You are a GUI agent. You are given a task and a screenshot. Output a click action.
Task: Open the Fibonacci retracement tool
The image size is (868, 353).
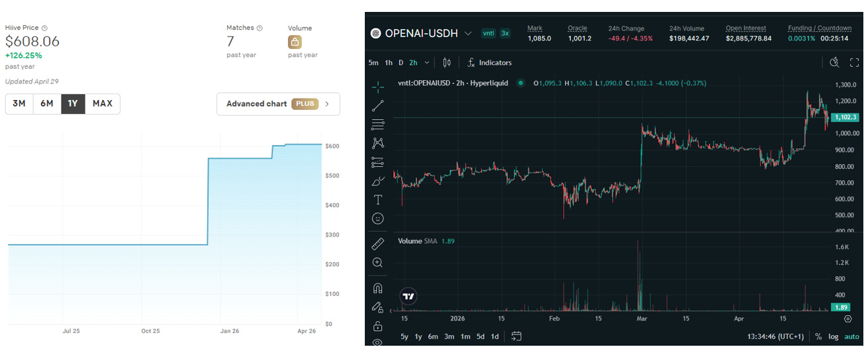tap(377, 125)
